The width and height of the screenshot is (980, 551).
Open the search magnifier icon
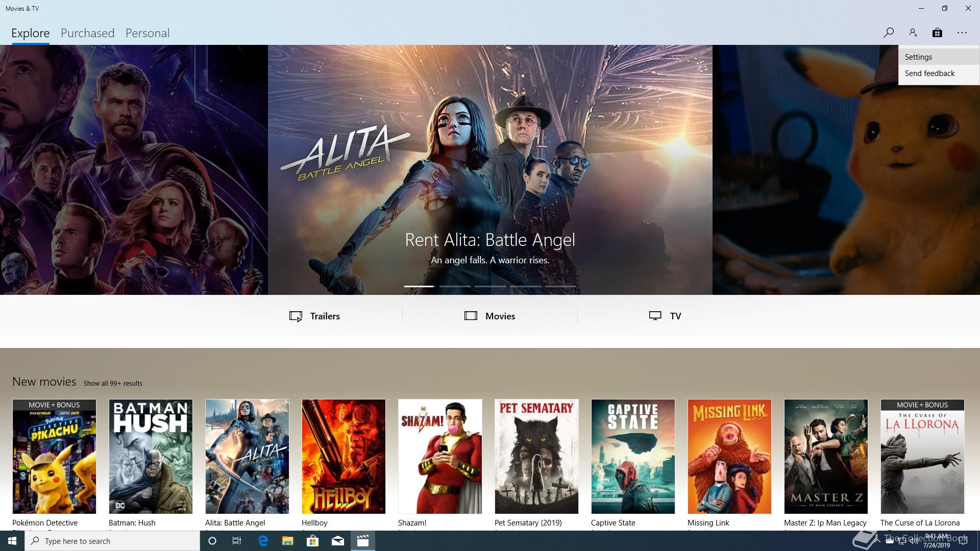pos(888,33)
